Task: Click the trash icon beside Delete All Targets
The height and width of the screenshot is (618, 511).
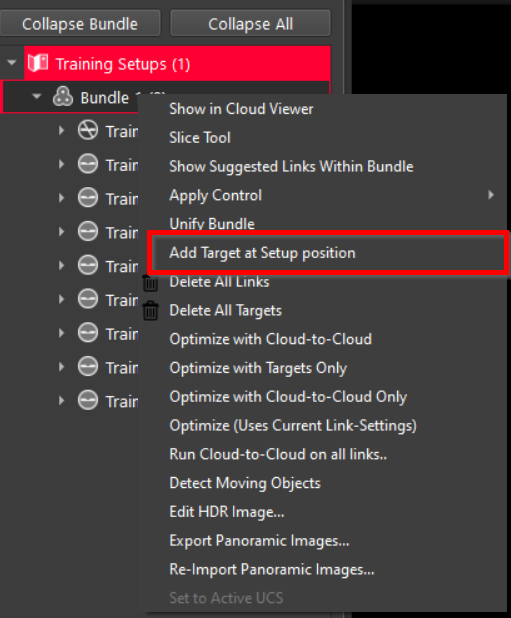Action: tap(150, 311)
